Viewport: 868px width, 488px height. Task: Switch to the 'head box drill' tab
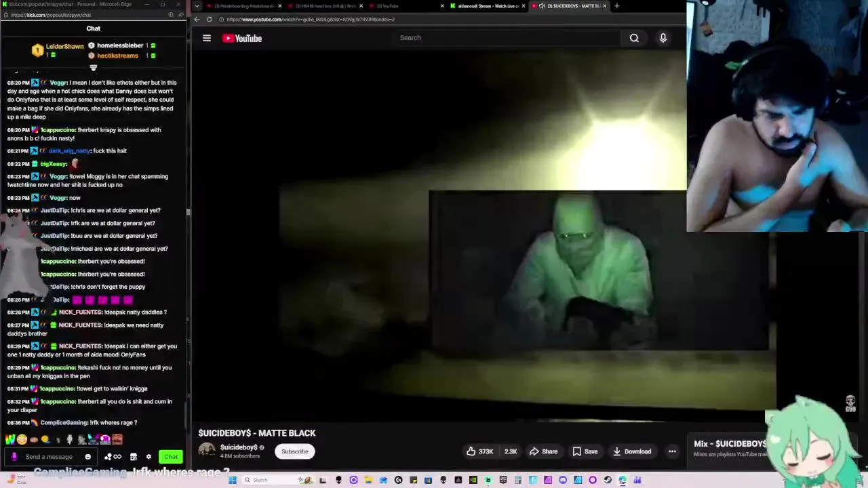coord(325,6)
